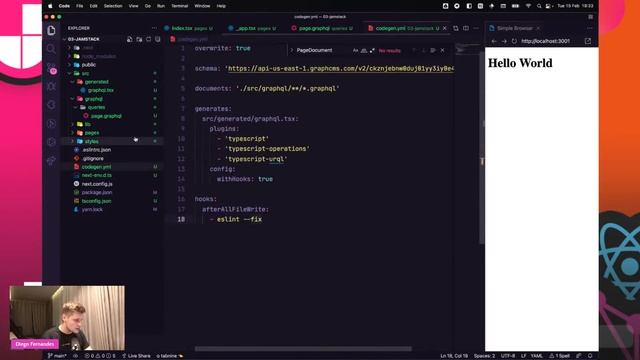
Task: Collapse the graphql folder
Action: click(73, 99)
